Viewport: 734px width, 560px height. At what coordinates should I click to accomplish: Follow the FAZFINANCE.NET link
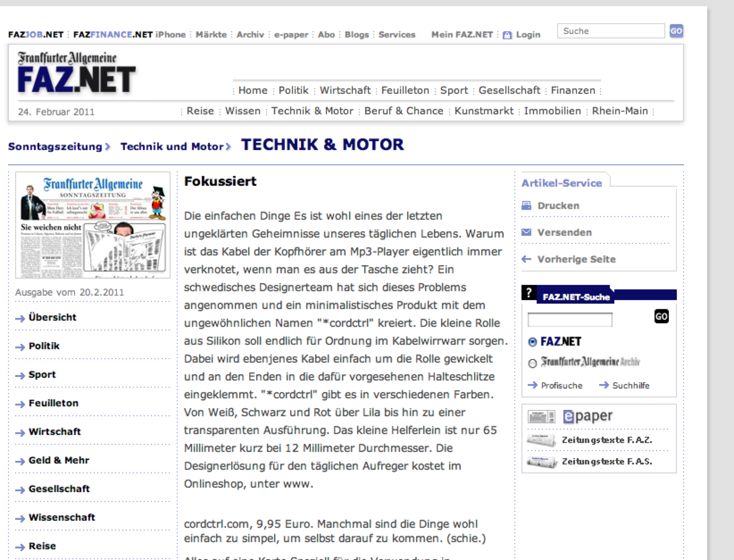(x=113, y=34)
